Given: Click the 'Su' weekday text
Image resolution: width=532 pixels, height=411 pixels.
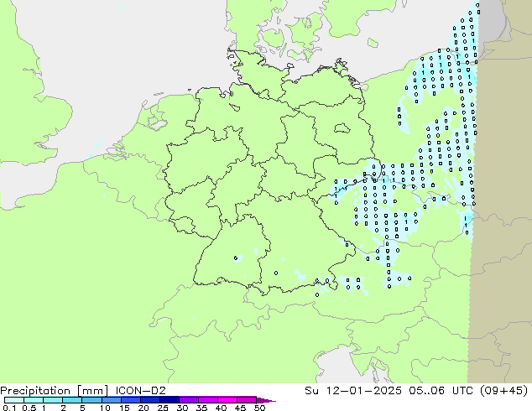Looking at the screenshot, I should coord(311,391).
